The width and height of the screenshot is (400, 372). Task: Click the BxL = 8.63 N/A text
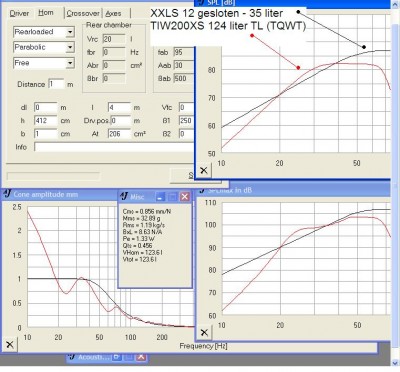pyautogui.click(x=143, y=232)
